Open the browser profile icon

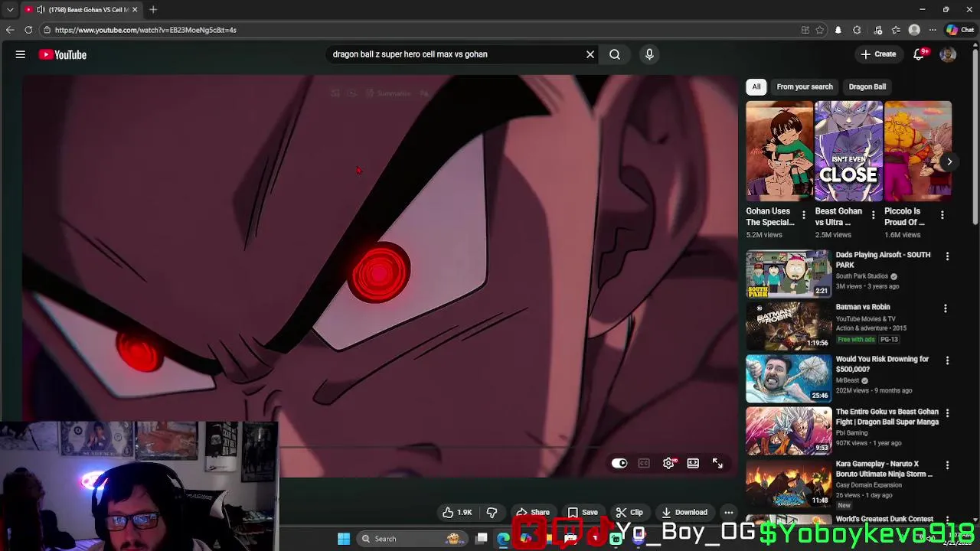coord(914,30)
